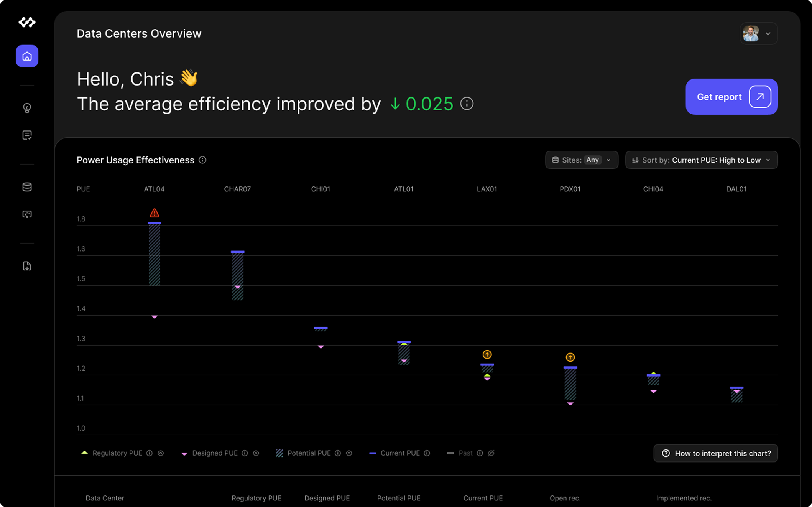Toggle Designed PUE visibility eye
Screen dimensions: 812x507
click(x=256, y=453)
